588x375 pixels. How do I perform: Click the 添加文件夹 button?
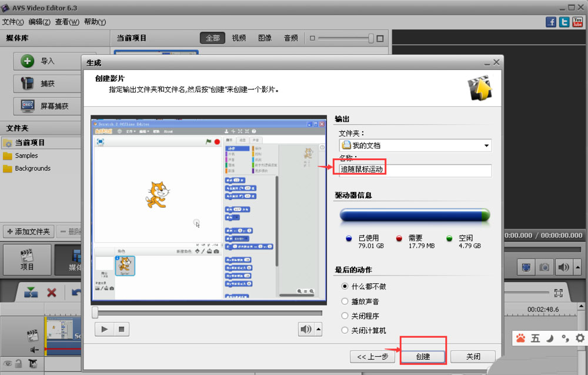pyautogui.click(x=29, y=231)
